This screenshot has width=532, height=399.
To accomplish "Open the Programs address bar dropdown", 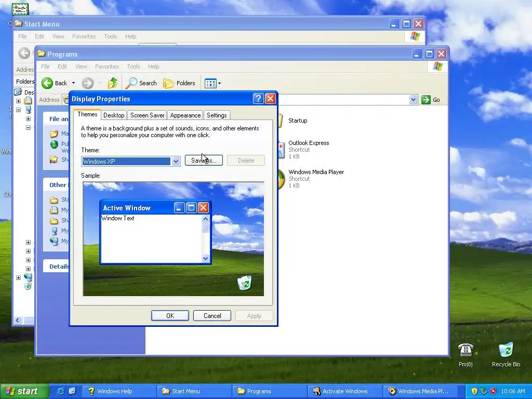I will 413,100.
